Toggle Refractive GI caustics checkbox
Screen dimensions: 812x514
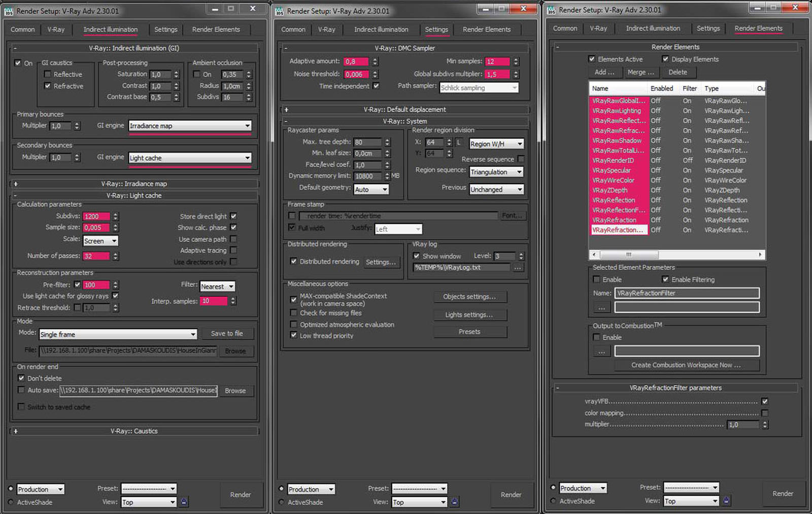(x=47, y=86)
